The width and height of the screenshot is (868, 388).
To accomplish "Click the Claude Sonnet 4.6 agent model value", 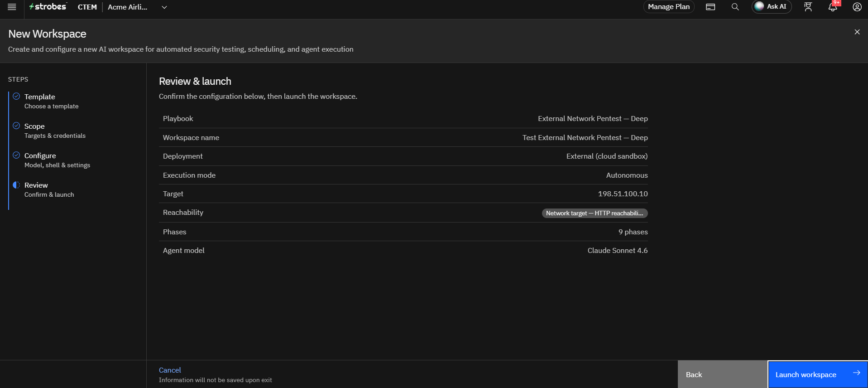I will point(618,251).
